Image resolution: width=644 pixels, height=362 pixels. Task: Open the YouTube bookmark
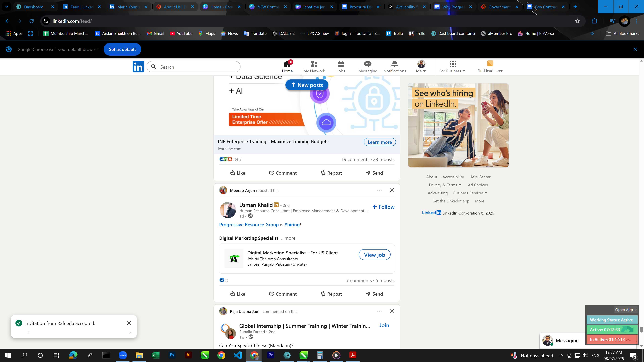(181, 34)
